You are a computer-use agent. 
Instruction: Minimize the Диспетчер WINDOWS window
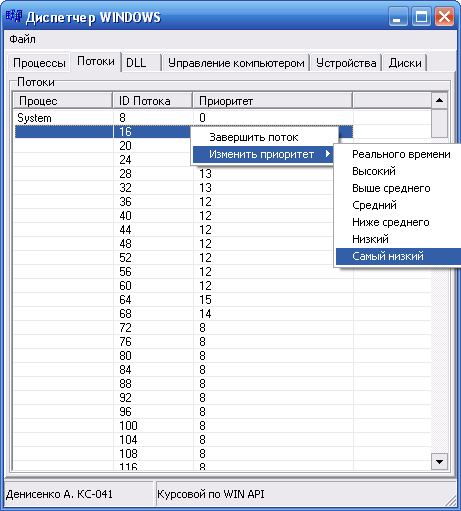pos(398,16)
